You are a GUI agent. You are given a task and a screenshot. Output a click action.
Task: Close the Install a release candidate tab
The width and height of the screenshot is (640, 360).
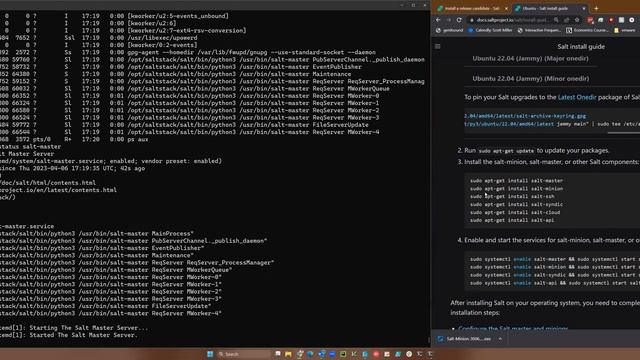click(507, 8)
